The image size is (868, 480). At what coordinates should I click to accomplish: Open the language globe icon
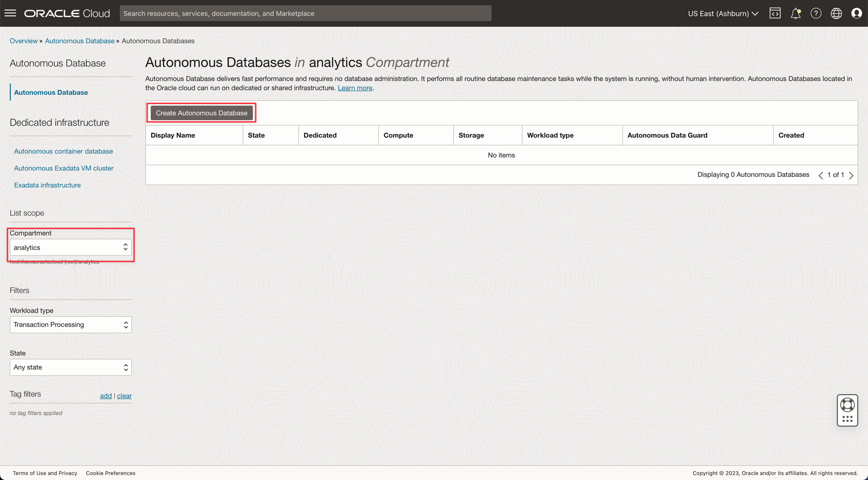click(836, 13)
